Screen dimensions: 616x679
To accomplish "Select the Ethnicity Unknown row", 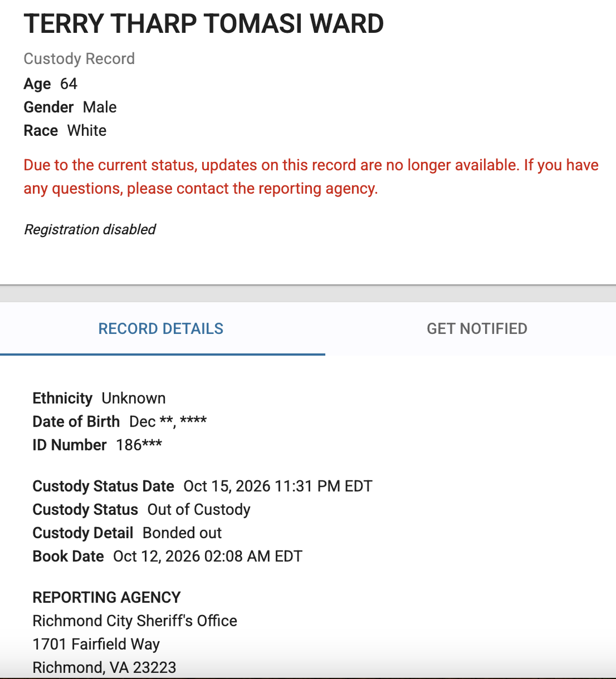I will (99, 398).
